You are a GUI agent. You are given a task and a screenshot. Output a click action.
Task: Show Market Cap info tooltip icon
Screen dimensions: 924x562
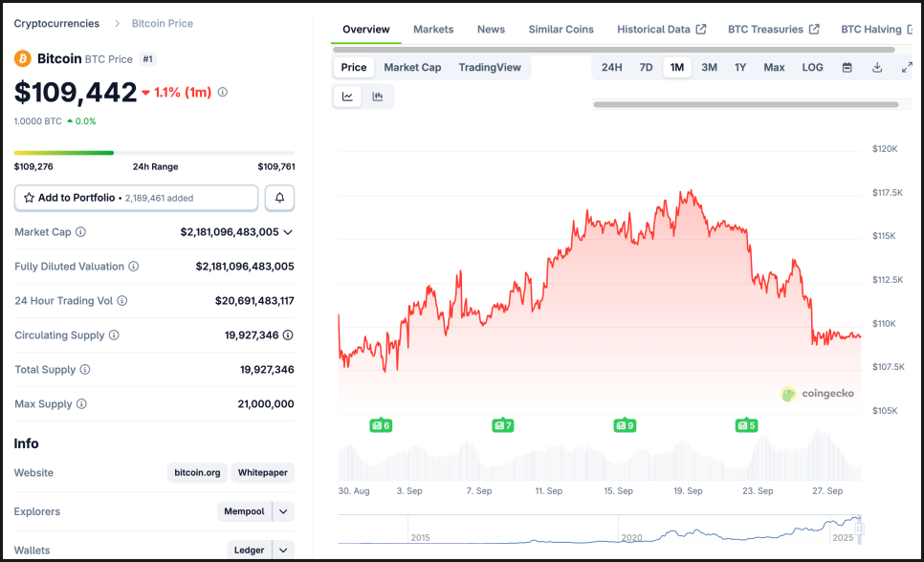[x=80, y=232]
